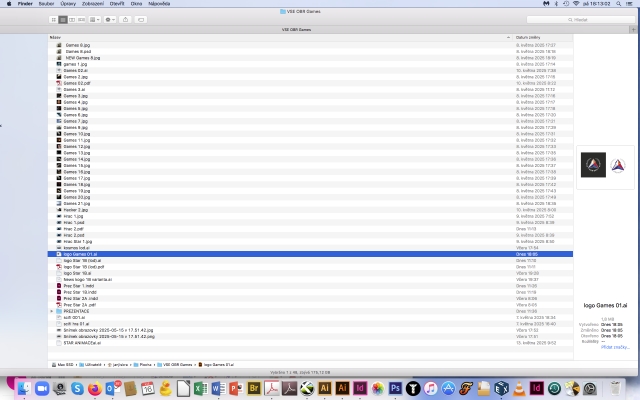Image resolution: width=640 pixels, height=400 pixels.
Task: Open Skype from the Dock
Action: pyautogui.click(x=77, y=389)
